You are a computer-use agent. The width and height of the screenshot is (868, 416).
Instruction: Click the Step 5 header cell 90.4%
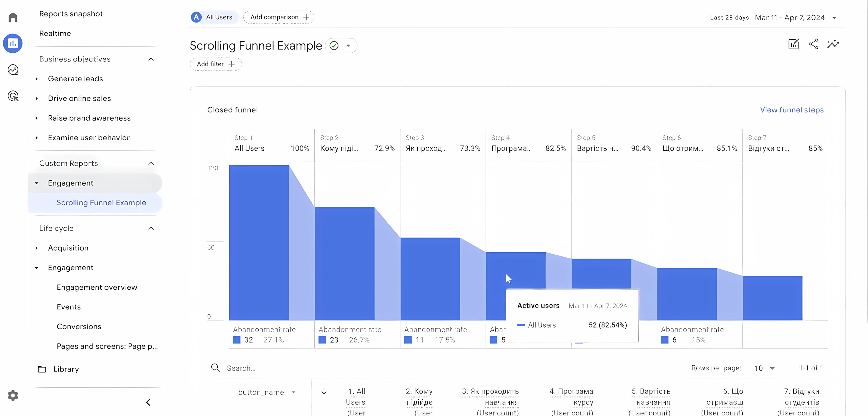(x=614, y=145)
